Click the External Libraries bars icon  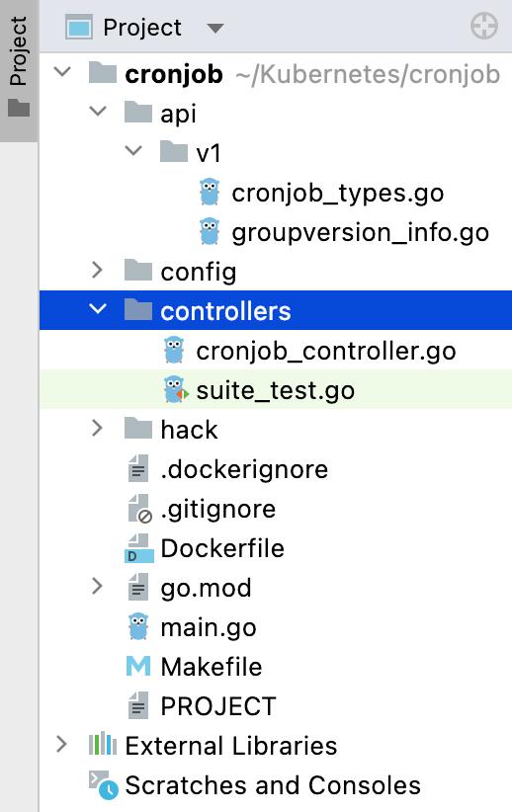(x=102, y=744)
